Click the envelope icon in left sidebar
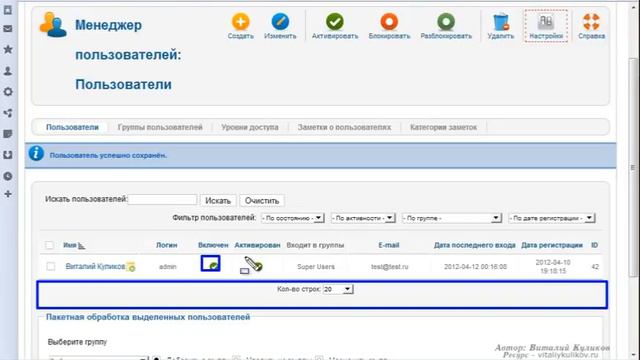This screenshot has width=640, height=360. tap(8, 29)
